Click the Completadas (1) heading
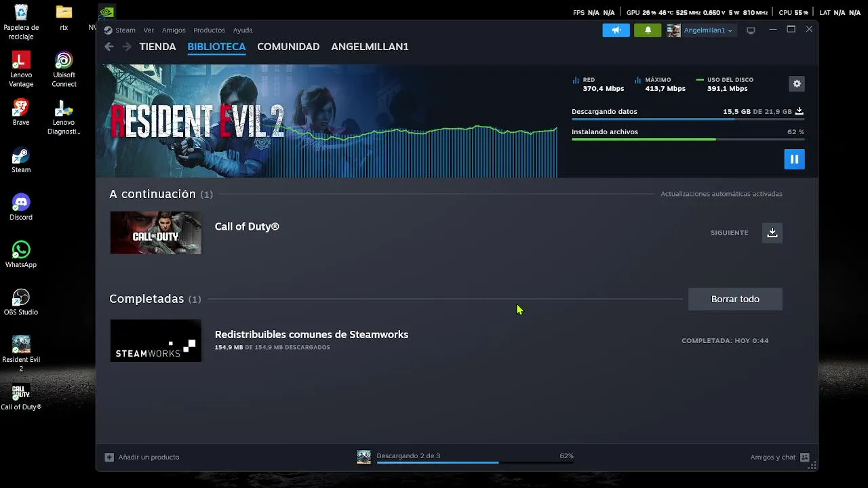Screen dimensions: 868x488 [155, 299]
